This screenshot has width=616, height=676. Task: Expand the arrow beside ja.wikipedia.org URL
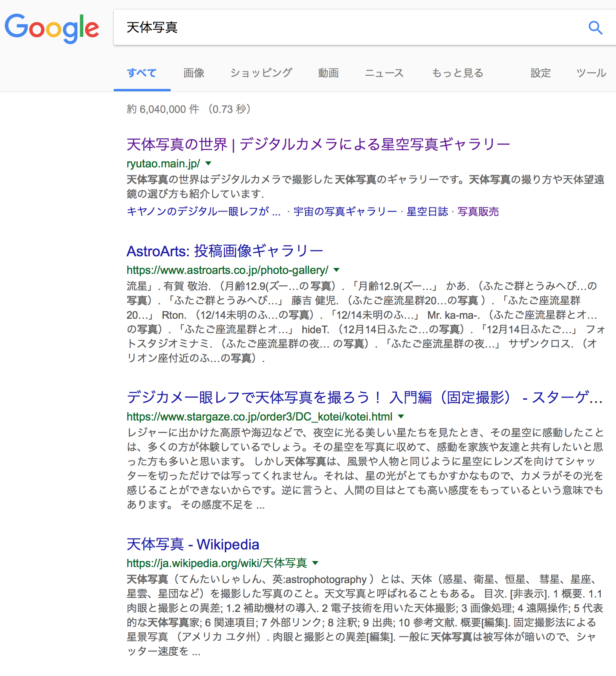[315, 563]
